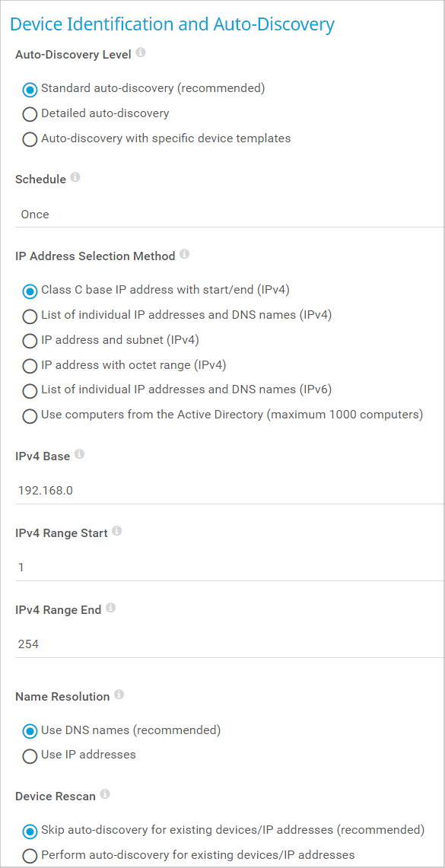Click the Device Rescan info icon
The image size is (445, 868).
coord(105,795)
